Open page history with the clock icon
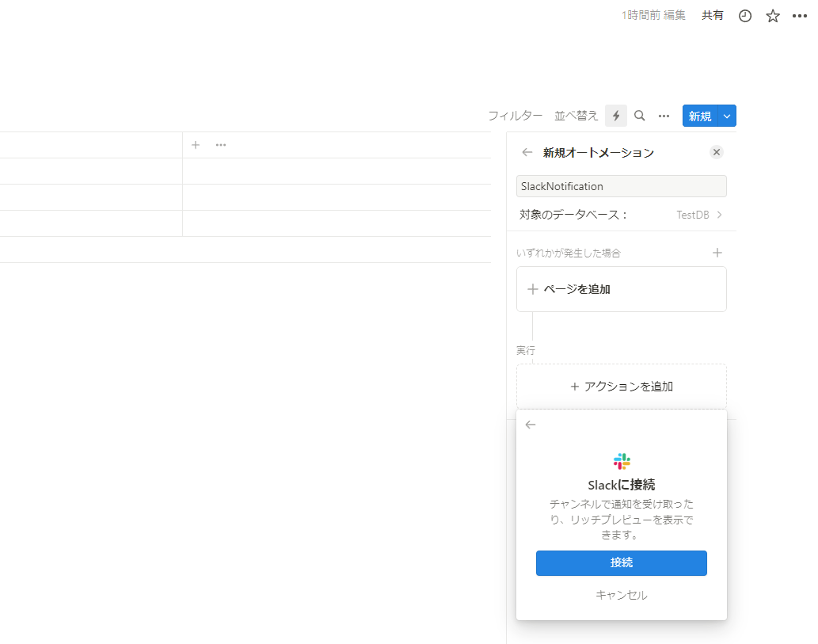818x644 pixels. (744, 15)
